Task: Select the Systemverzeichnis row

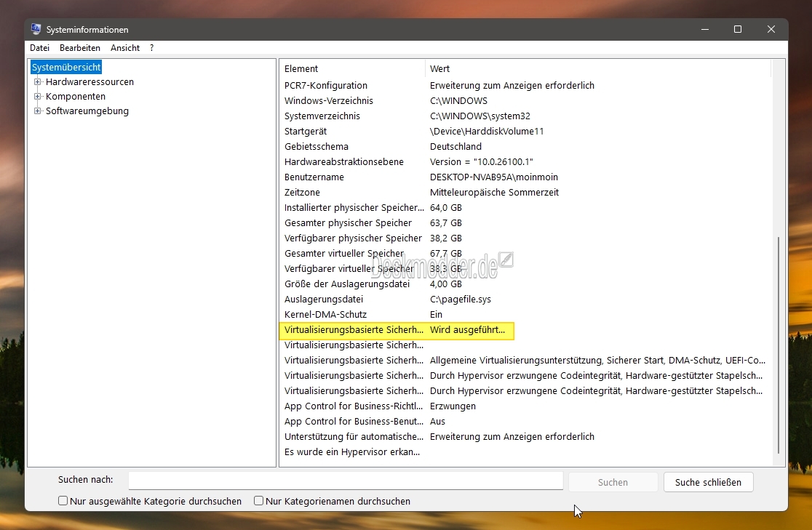Action: click(525, 116)
